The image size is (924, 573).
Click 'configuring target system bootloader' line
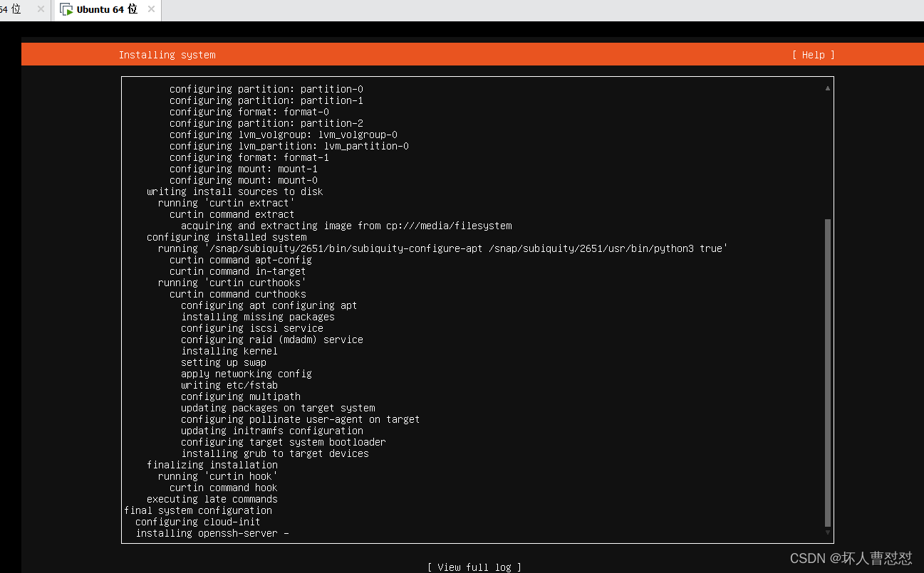tap(284, 442)
